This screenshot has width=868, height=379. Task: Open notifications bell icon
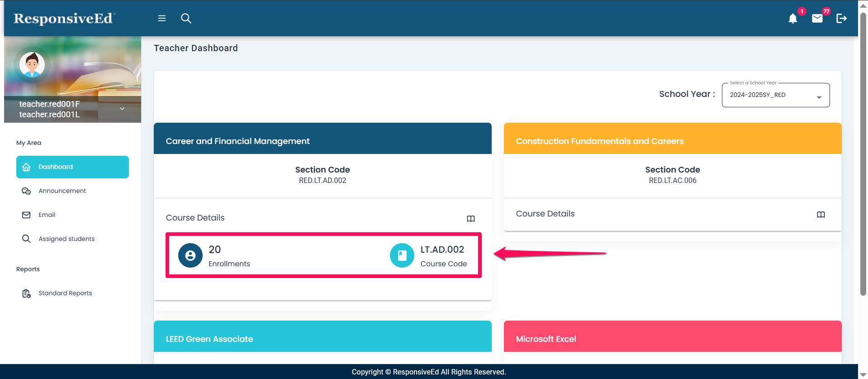792,19
